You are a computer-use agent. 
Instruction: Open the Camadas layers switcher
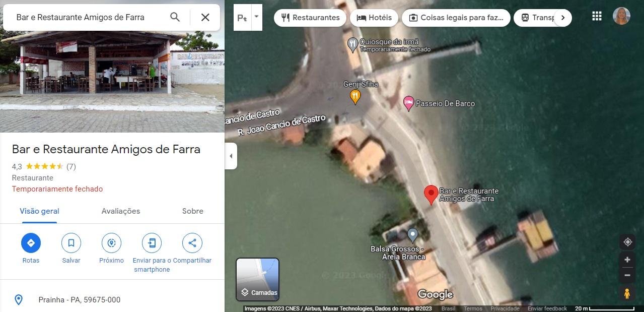click(258, 279)
